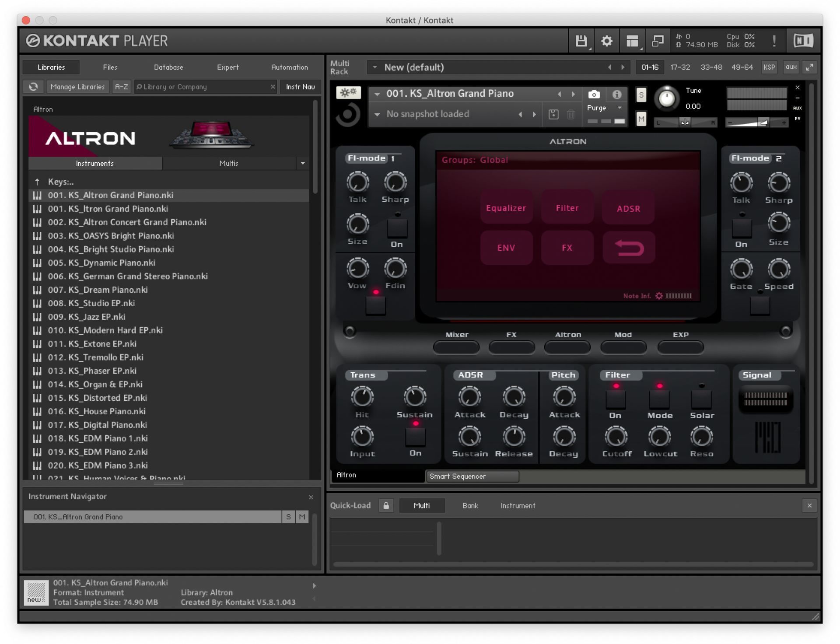The width and height of the screenshot is (840, 644).
Task: Expand the rack with the arrows icon
Action: 810,67
